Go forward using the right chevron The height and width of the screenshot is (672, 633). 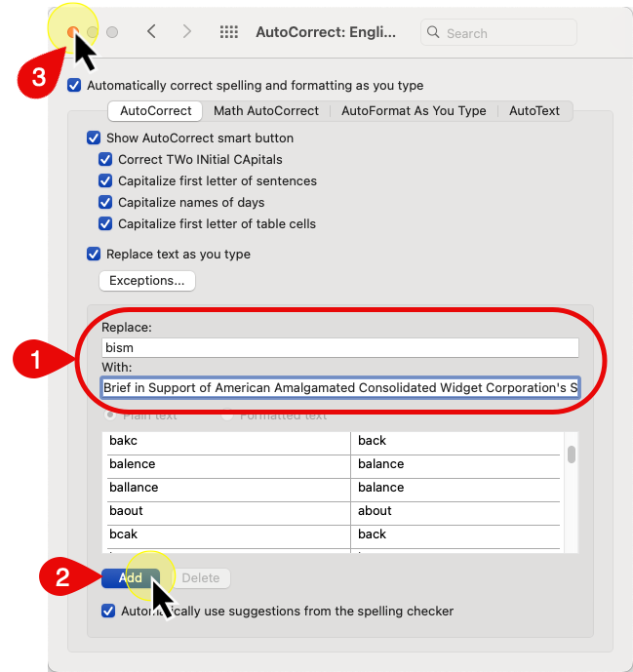click(x=187, y=32)
